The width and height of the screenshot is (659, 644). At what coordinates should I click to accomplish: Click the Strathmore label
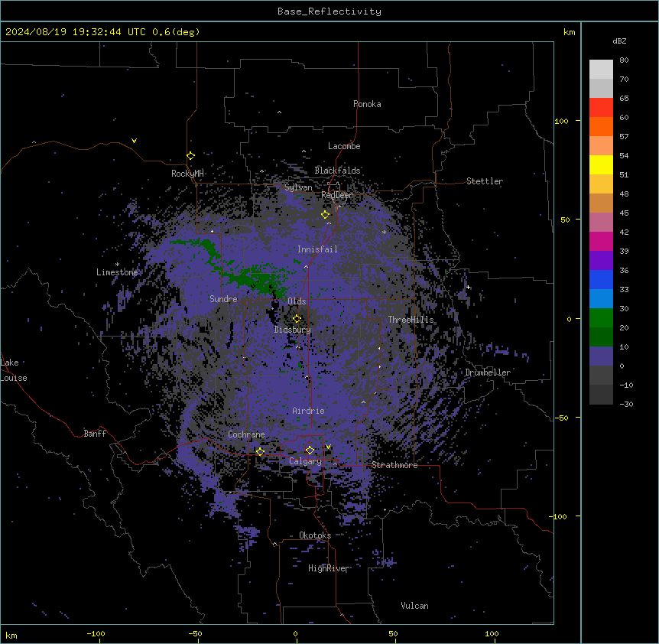click(394, 465)
